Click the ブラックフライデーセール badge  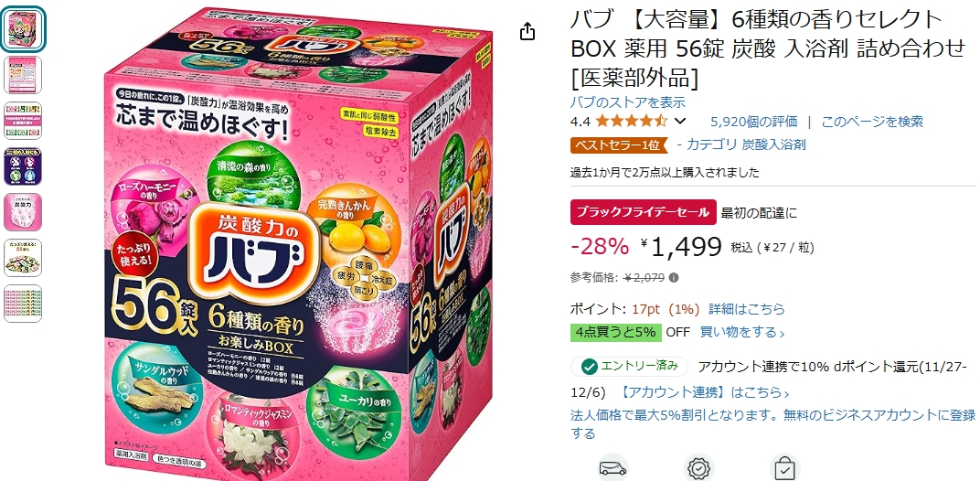[644, 213]
